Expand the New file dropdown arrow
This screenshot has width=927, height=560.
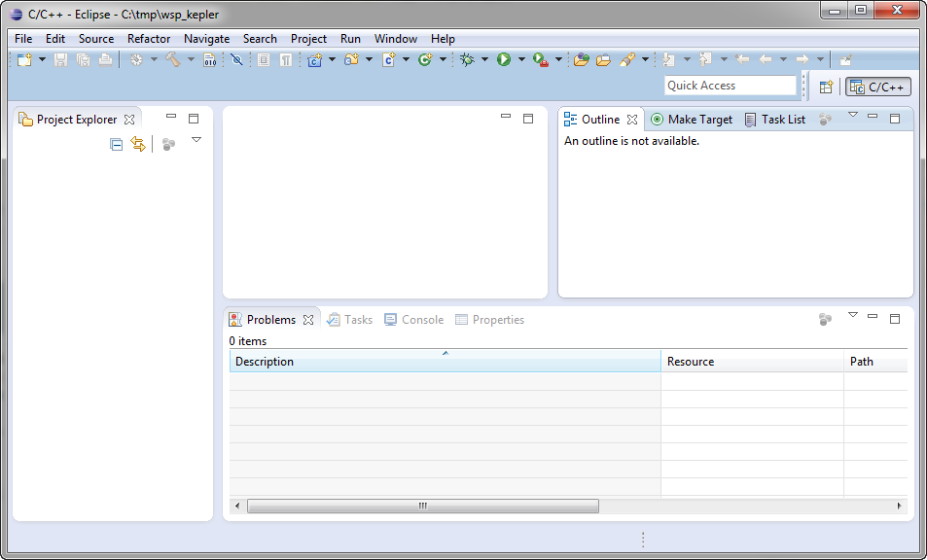pyautogui.click(x=42, y=60)
